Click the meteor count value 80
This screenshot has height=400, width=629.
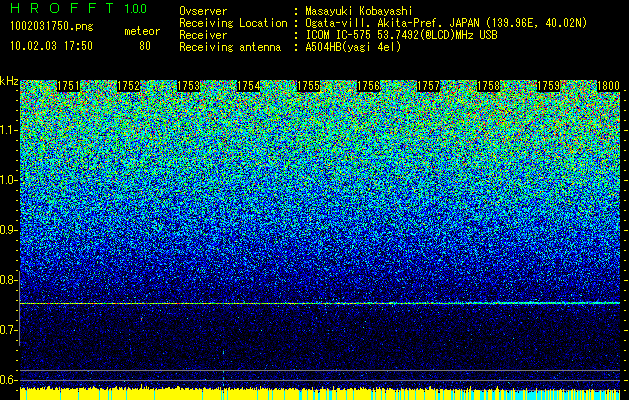145,46
